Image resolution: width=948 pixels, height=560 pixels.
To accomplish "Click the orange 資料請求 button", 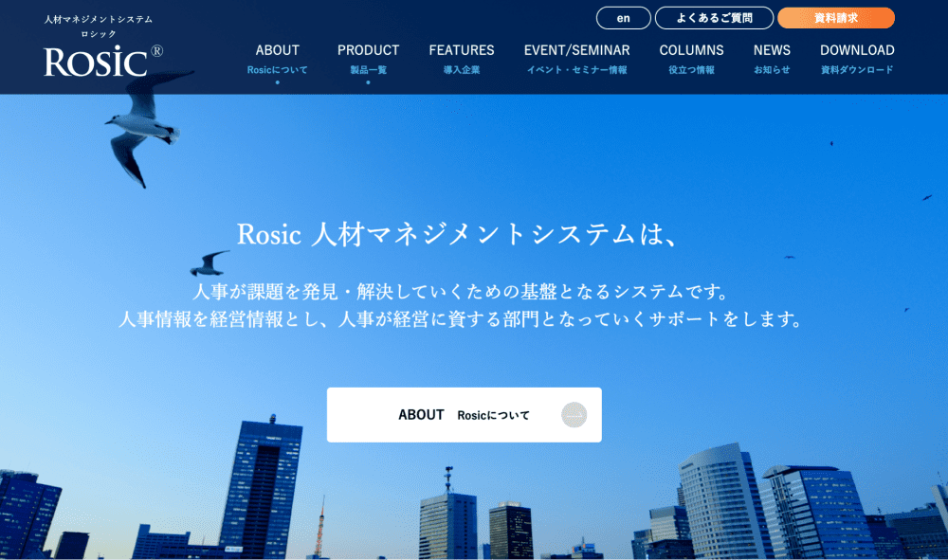I will click(x=836, y=18).
